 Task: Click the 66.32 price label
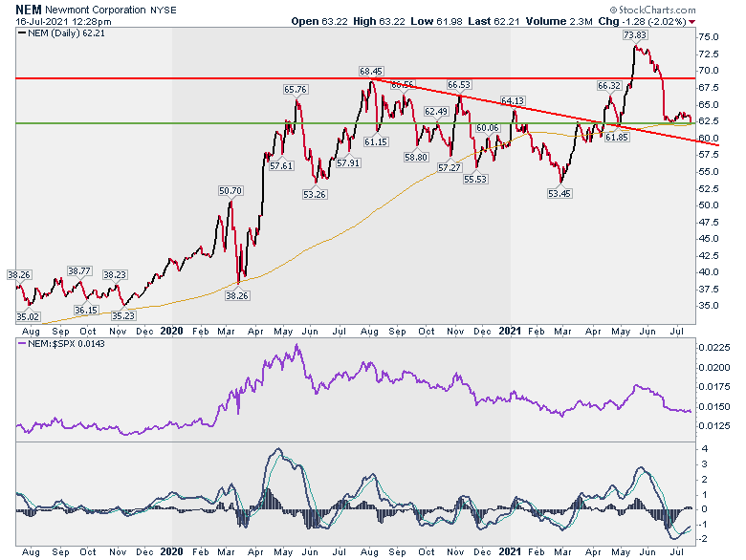[609, 86]
